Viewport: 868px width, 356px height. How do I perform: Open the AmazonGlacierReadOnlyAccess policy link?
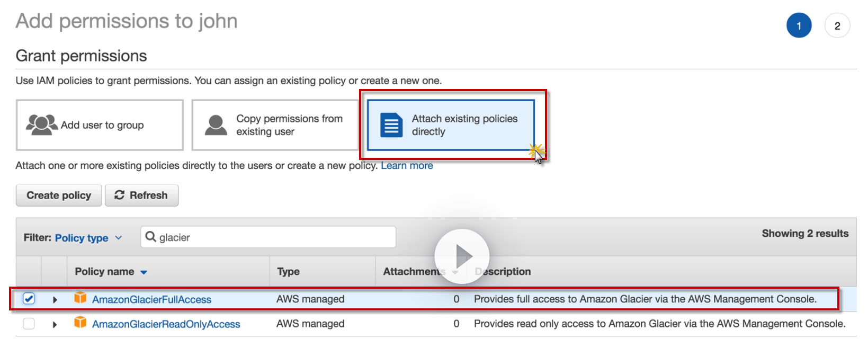166,324
